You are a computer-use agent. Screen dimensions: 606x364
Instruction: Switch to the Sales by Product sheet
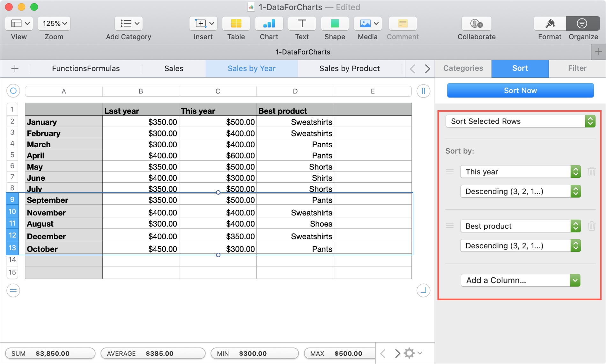point(350,68)
